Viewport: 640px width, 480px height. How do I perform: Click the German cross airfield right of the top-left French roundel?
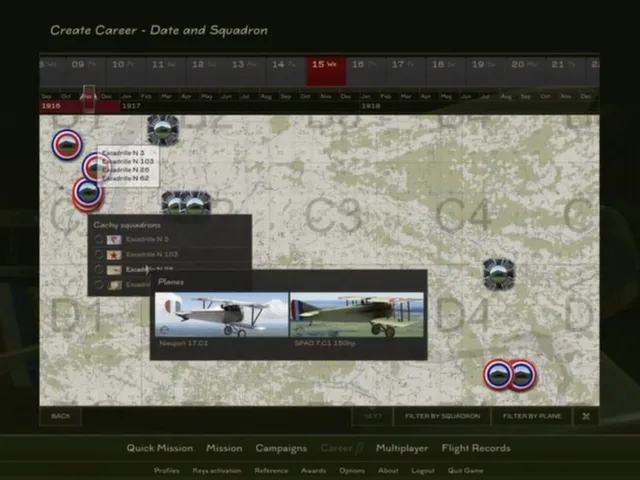163,130
